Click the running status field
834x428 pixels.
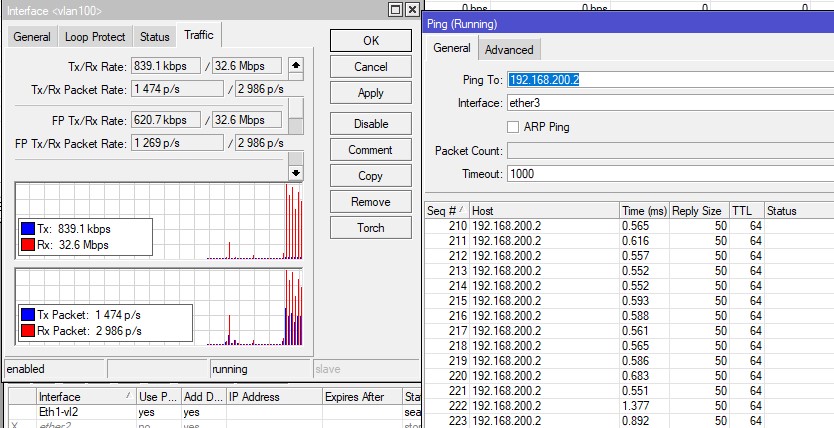[260, 369]
